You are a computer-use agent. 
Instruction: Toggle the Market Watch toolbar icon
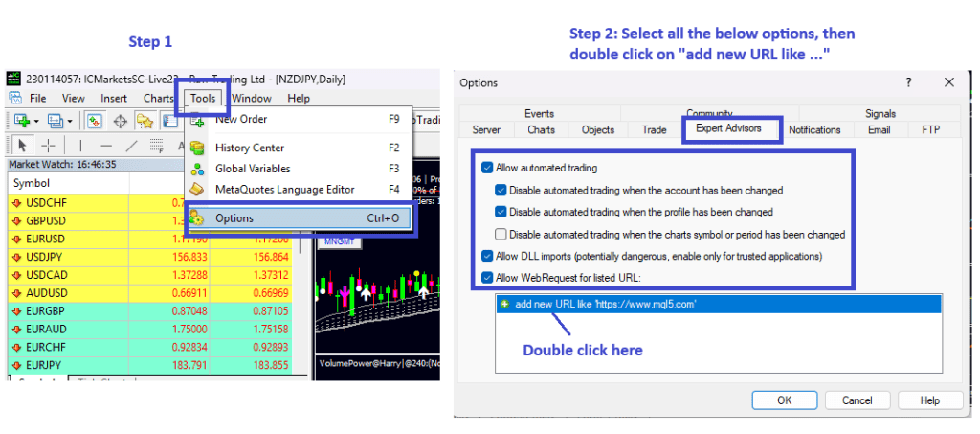[95, 121]
